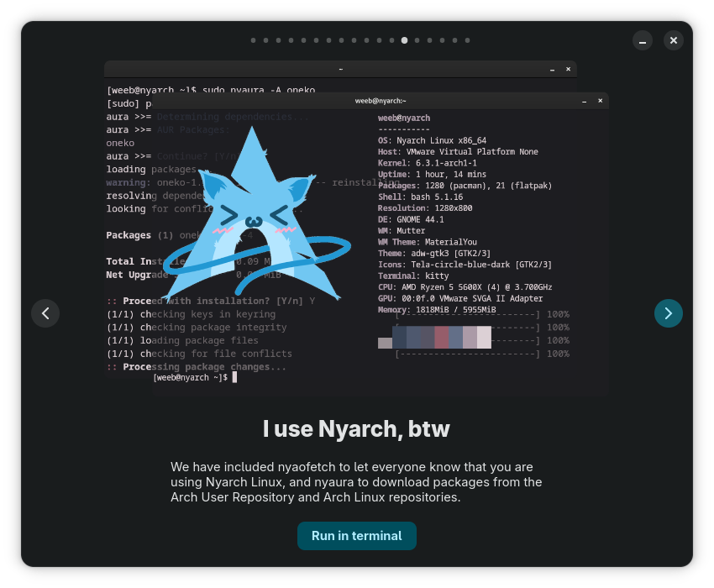Click the nyaofetch color palette strip
Screen dimensions: 714x588
pos(434,338)
